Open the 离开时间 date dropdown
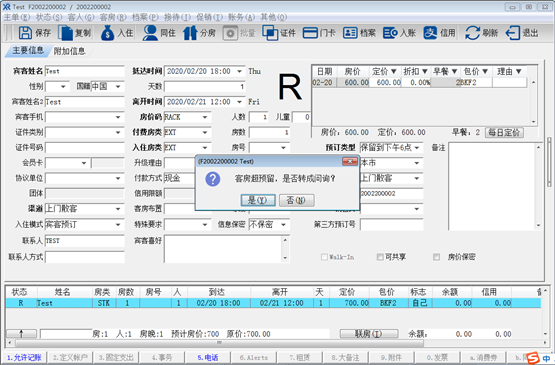The height and width of the screenshot is (365, 555). [240, 102]
